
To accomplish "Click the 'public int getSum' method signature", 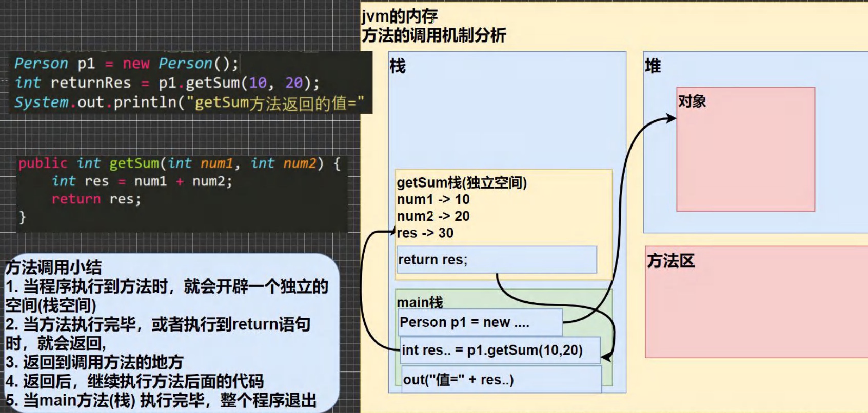I will pos(180,163).
